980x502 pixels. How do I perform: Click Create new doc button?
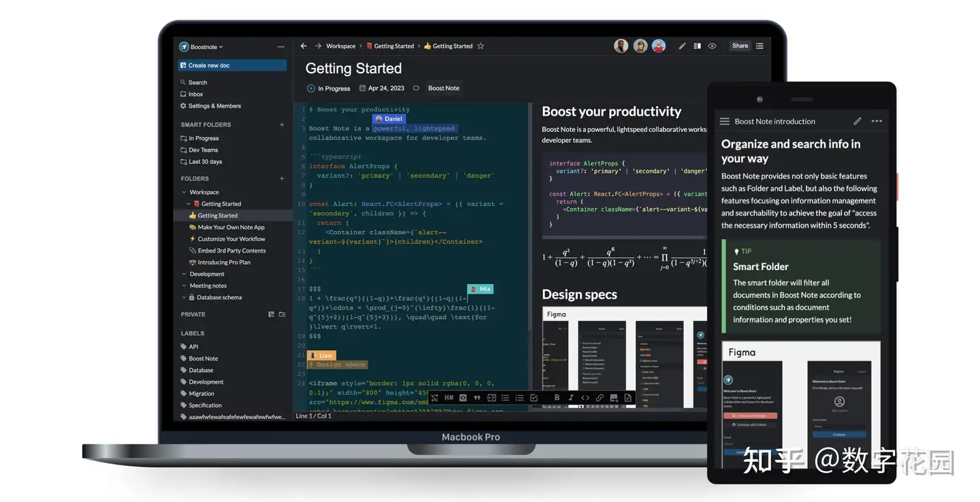click(232, 65)
